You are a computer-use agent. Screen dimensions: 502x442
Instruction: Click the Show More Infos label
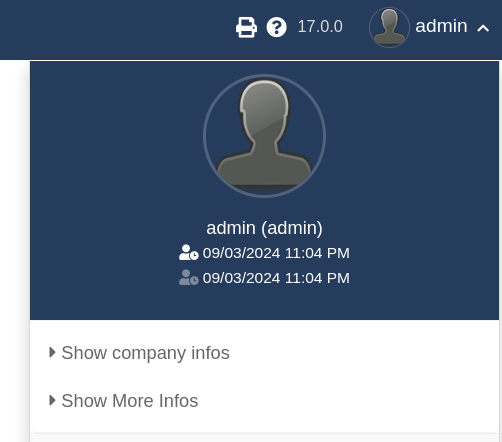[x=130, y=401]
